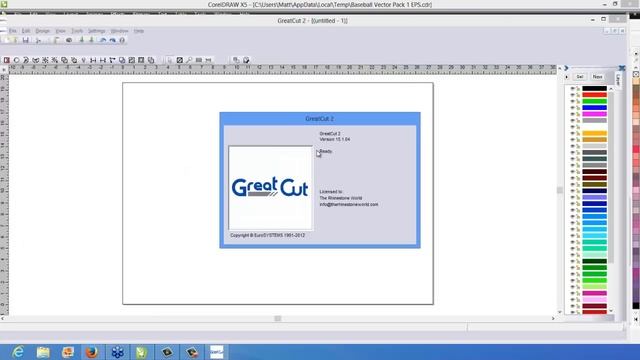Select the magenta layer color swatch
The width and height of the screenshot is (640, 360).
(594, 114)
